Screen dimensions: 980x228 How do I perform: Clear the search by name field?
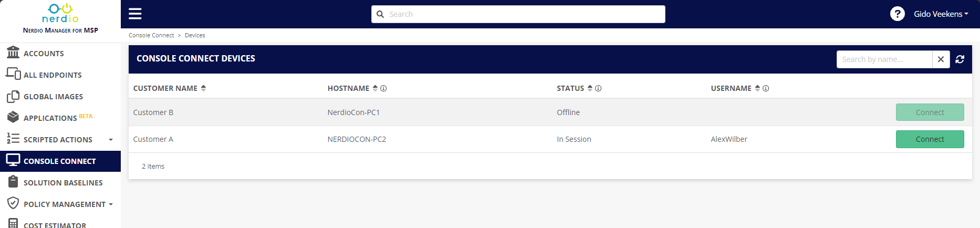941,59
